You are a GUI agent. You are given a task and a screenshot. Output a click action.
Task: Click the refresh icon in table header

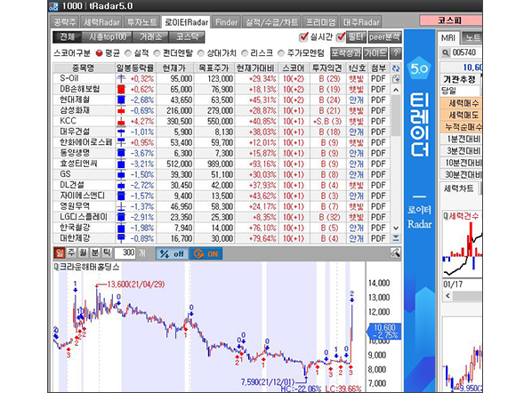point(396,68)
